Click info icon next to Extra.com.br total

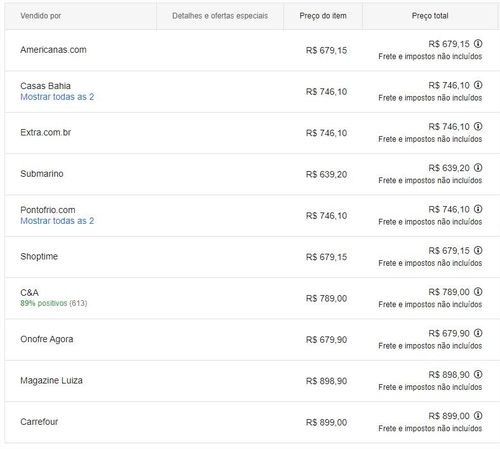(x=478, y=126)
